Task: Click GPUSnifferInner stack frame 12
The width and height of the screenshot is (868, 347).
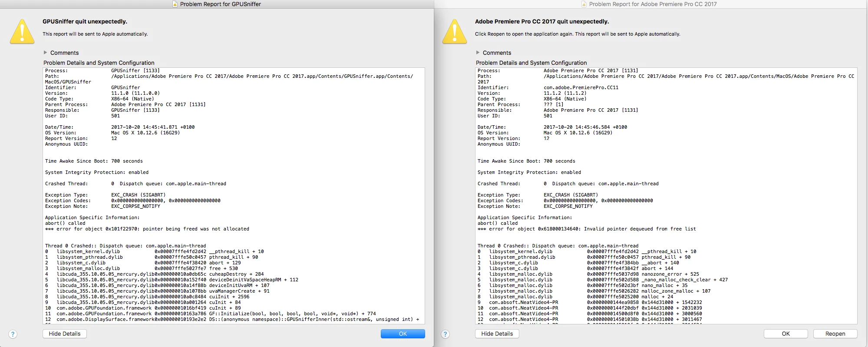Action: [232, 319]
